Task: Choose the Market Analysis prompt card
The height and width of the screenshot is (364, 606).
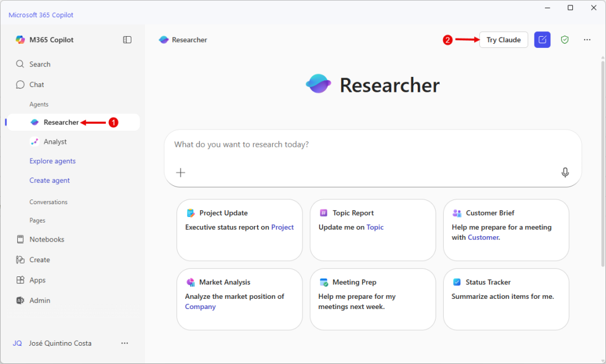Action: (239, 299)
